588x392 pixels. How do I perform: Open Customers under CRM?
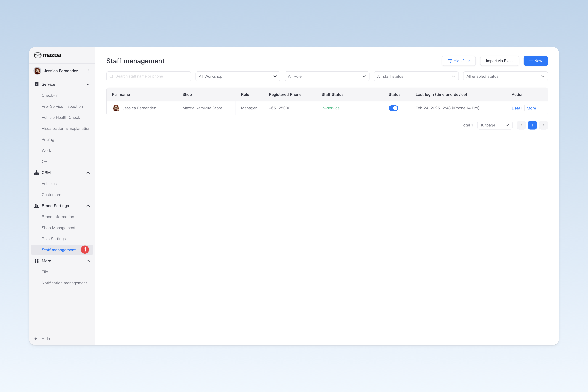[x=51, y=195]
